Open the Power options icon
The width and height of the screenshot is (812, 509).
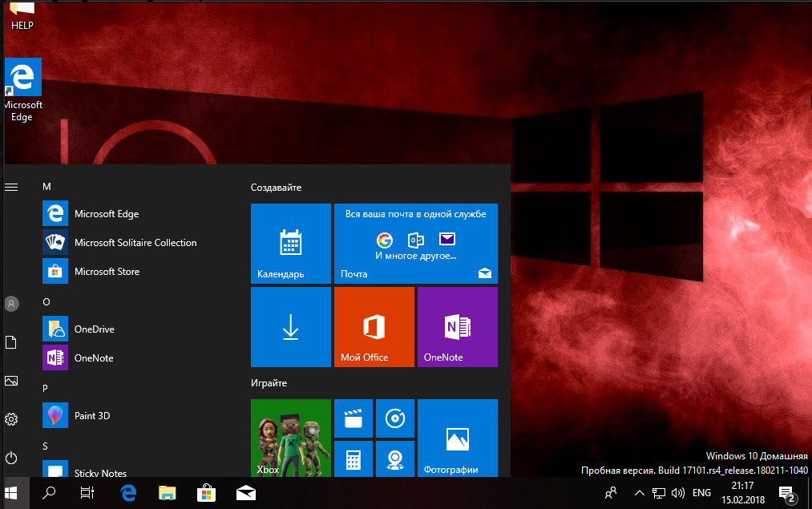11,458
